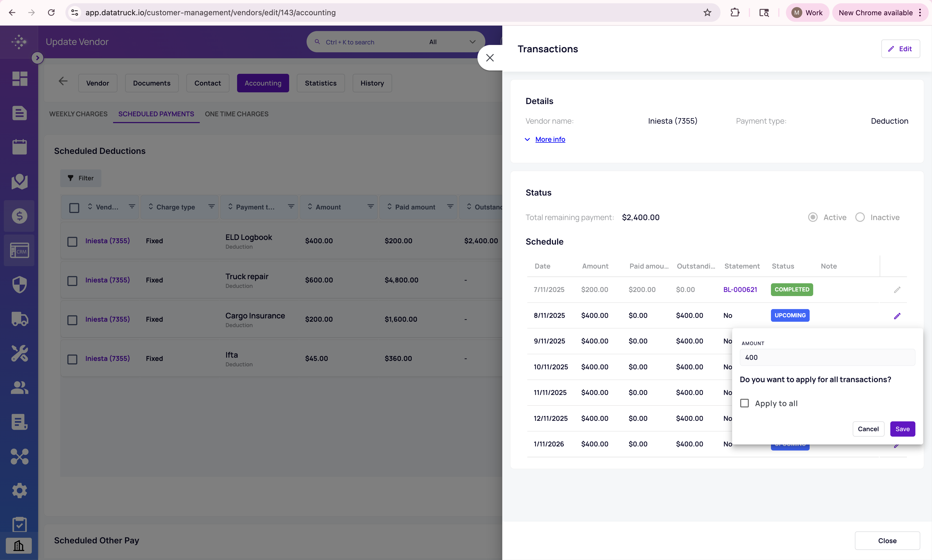Viewport: 932px width, 560px height.
Task: Open the Amount column filter
Action: pos(371,206)
